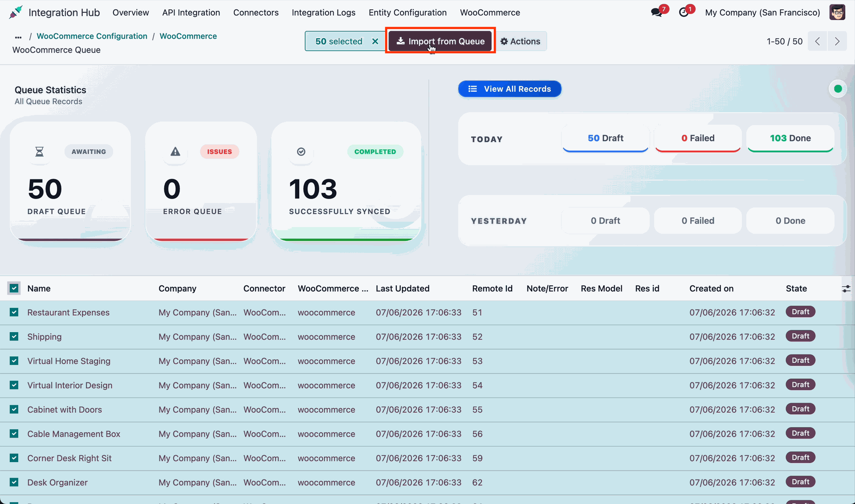Sort by the State column header
This screenshot has width=855, height=504.
[x=796, y=289]
